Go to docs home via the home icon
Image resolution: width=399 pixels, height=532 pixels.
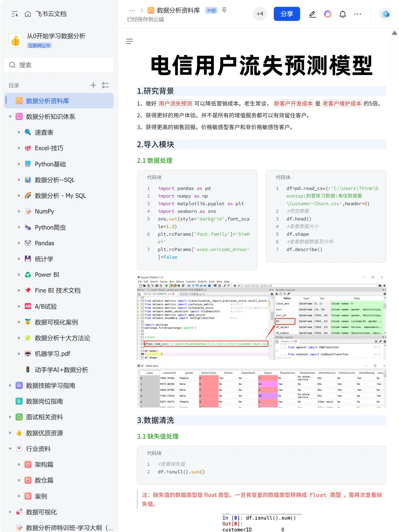tap(28, 14)
